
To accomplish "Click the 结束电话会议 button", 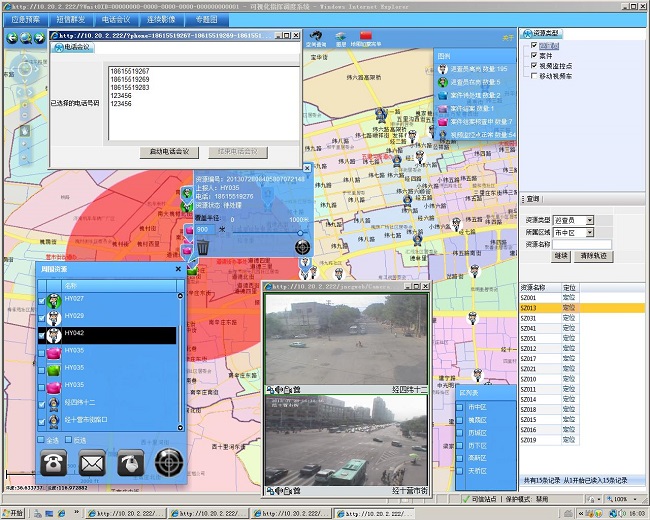I will [x=238, y=152].
